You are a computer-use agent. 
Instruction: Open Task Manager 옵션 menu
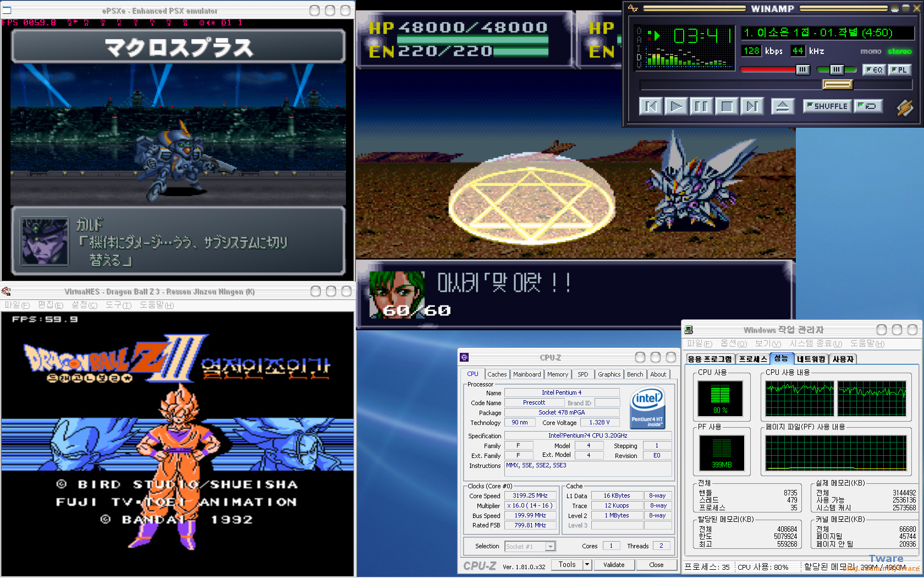point(734,343)
